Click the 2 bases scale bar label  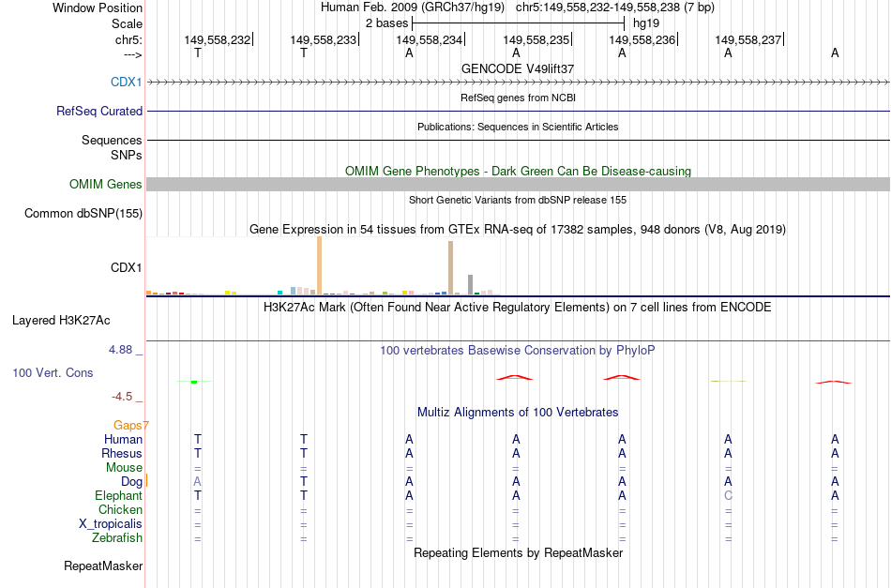click(x=386, y=23)
